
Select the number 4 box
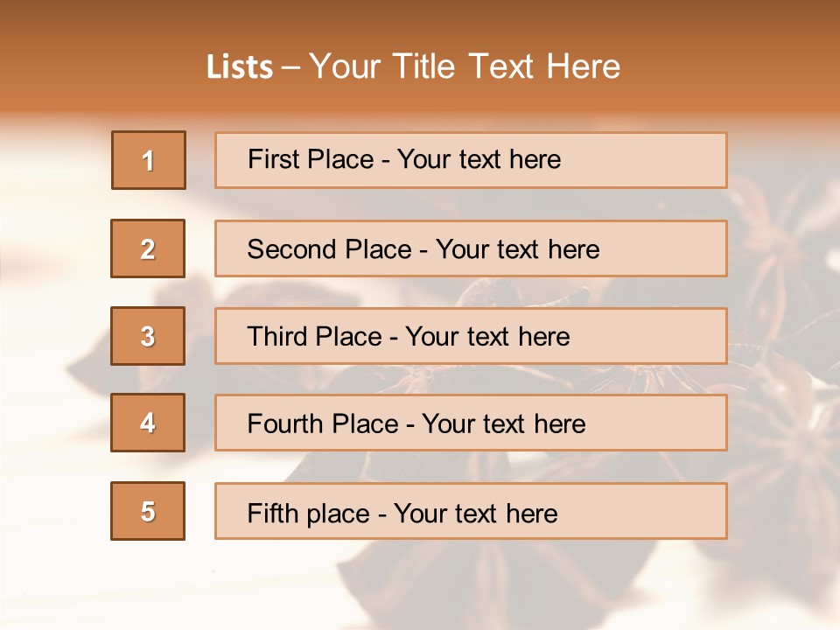click(148, 423)
